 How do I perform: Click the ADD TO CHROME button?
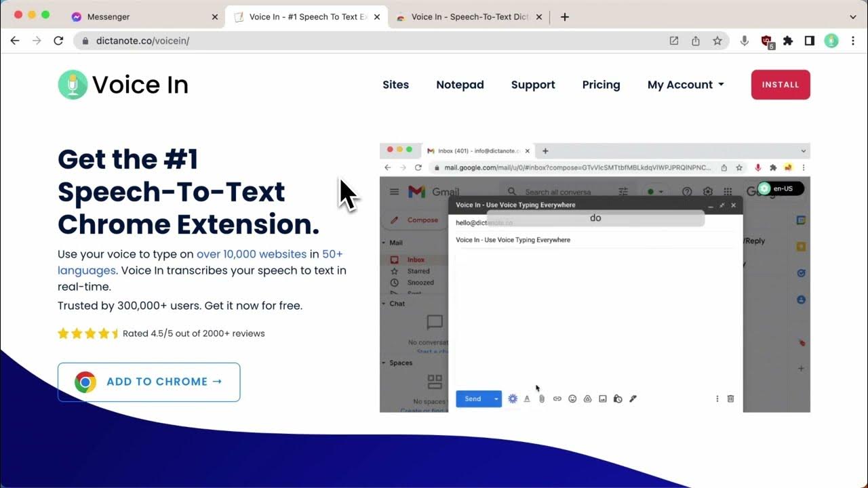(x=149, y=382)
